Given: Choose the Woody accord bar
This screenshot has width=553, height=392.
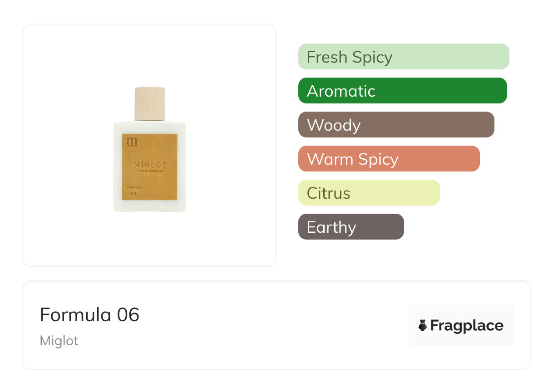Looking at the screenshot, I should click(x=396, y=125).
